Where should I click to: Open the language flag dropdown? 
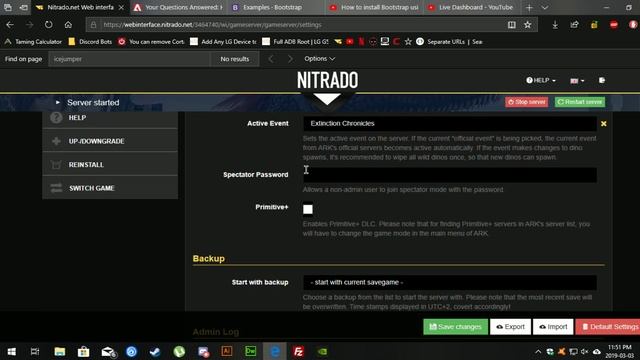[577, 81]
